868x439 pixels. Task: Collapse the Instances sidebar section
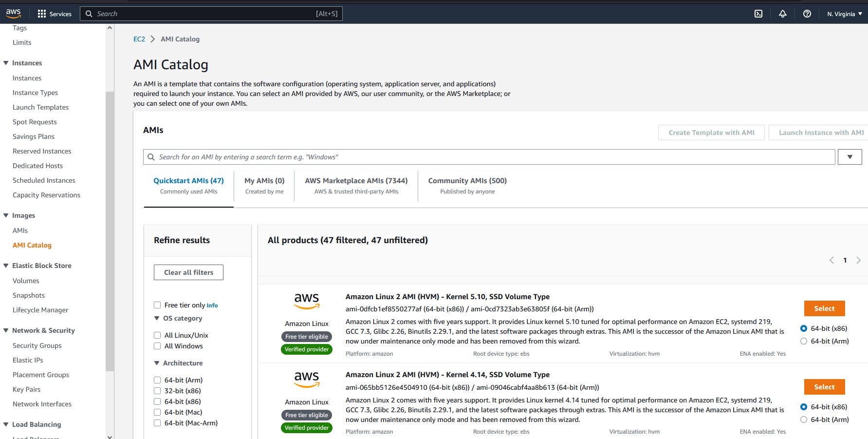pos(6,63)
